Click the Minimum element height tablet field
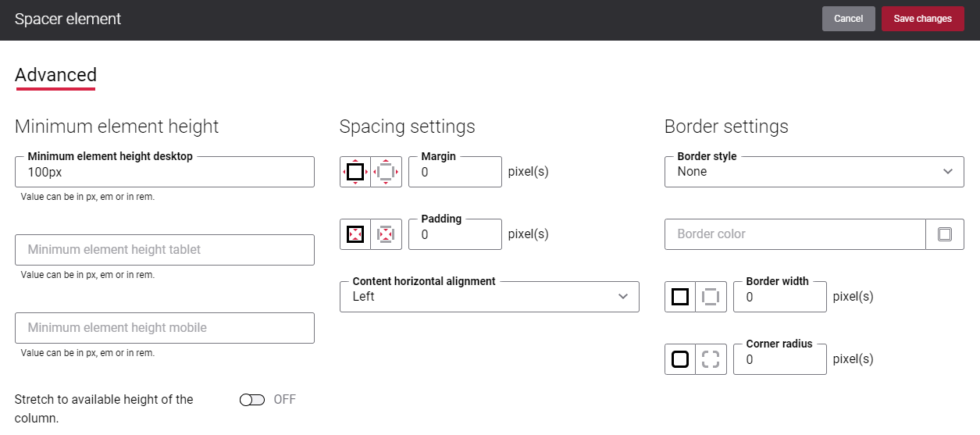Image resolution: width=980 pixels, height=435 pixels. [165, 250]
